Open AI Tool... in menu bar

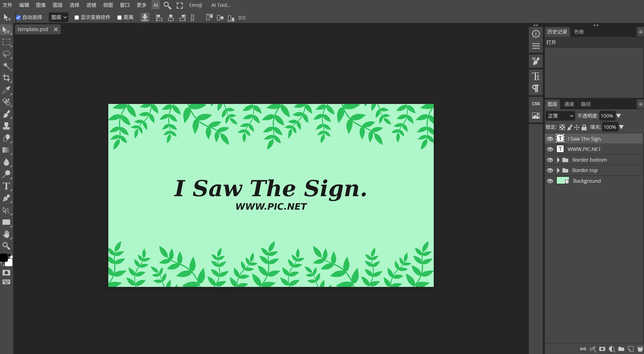click(221, 5)
